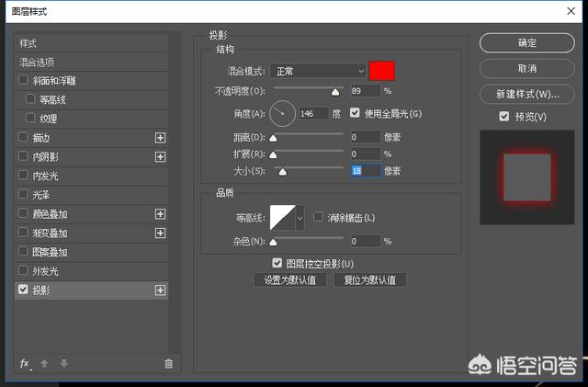The image size is (588, 387).
Task: Enable Inner Glow (内发光) checkbox
Action: 23,176
